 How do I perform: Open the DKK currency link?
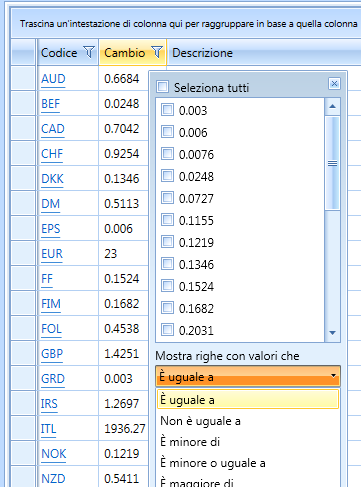tap(52, 179)
